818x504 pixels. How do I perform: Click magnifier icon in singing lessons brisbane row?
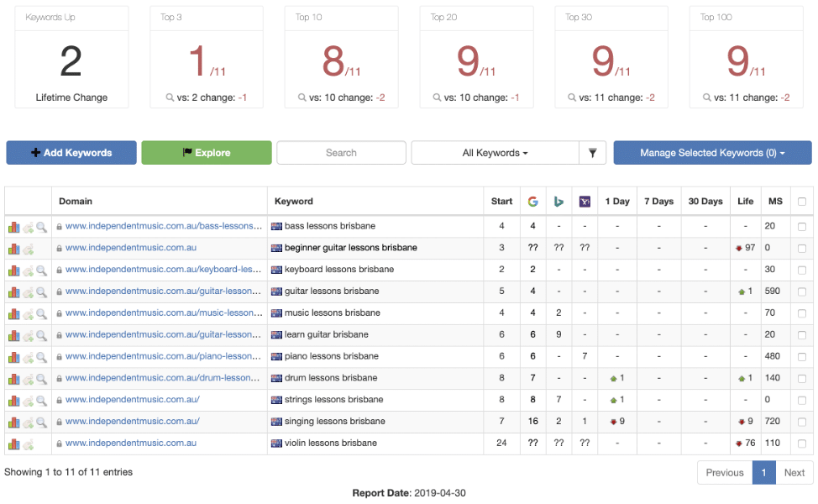[41, 422]
